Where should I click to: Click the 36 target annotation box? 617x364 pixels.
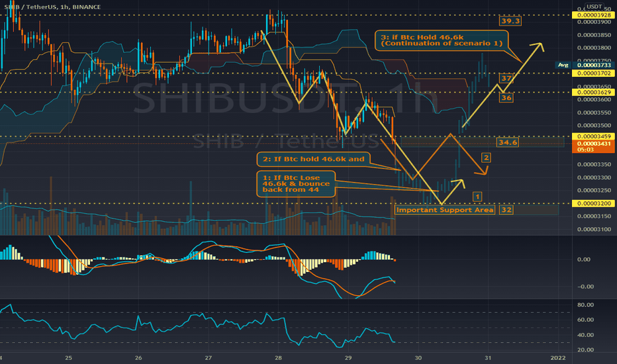pyautogui.click(x=506, y=97)
